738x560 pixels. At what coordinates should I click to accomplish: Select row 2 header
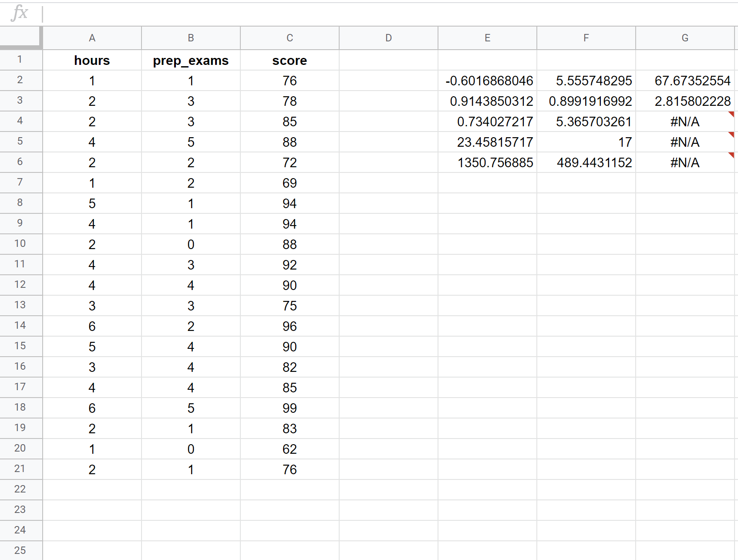pos(21,81)
